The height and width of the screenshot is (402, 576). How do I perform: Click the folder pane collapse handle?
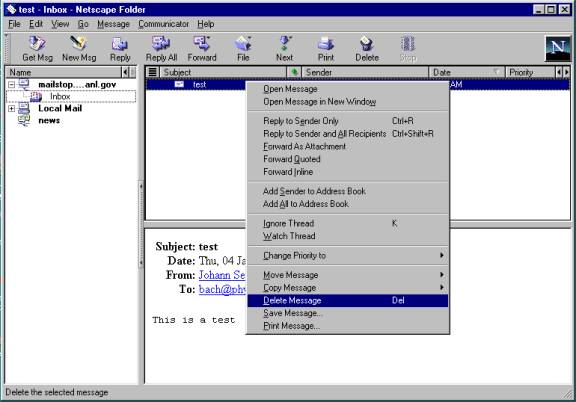point(141,225)
